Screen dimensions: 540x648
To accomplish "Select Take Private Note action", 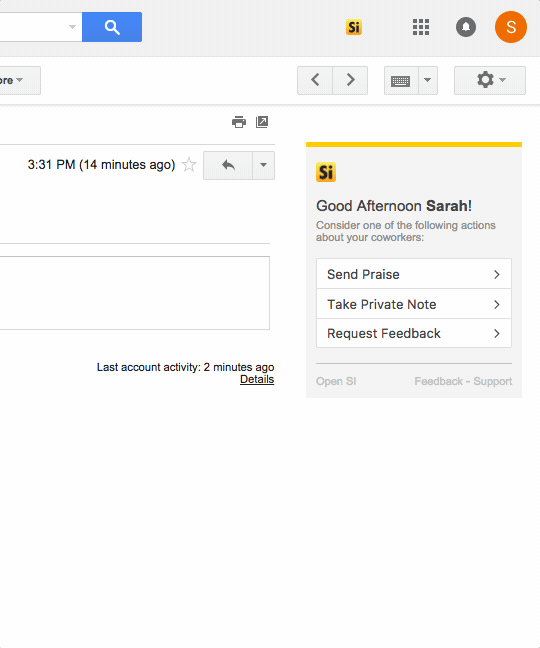I will coord(414,304).
